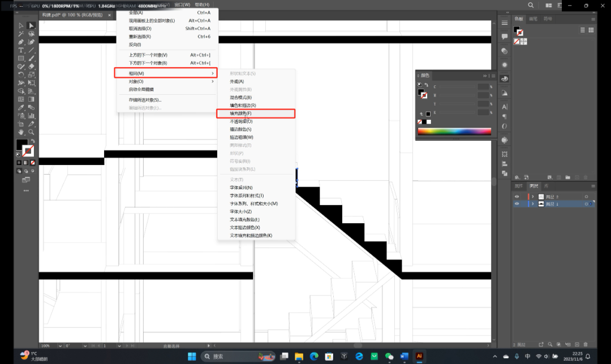Select the Selection (black arrow) tool
The image size is (611, 364).
click(x=21, y=25)
